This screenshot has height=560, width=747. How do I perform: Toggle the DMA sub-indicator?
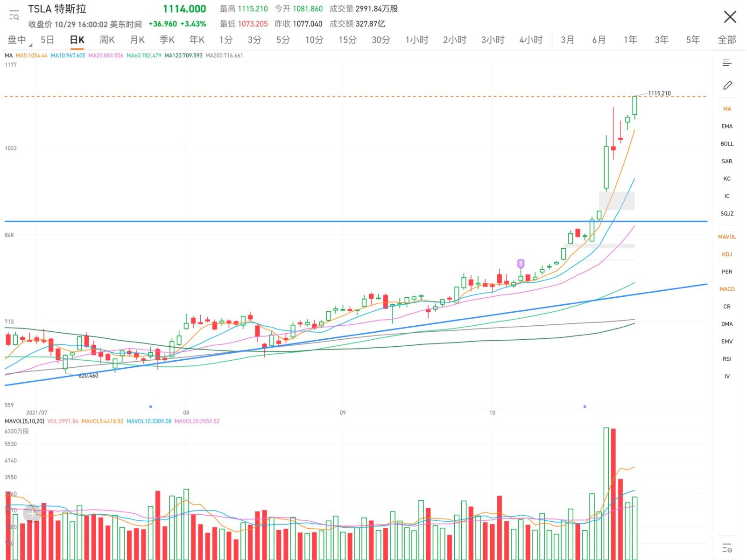[727, 324]
